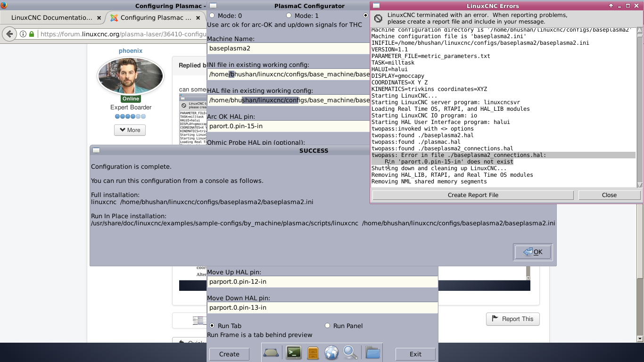Select the Run Panel radio button

(x=328, y=326)
